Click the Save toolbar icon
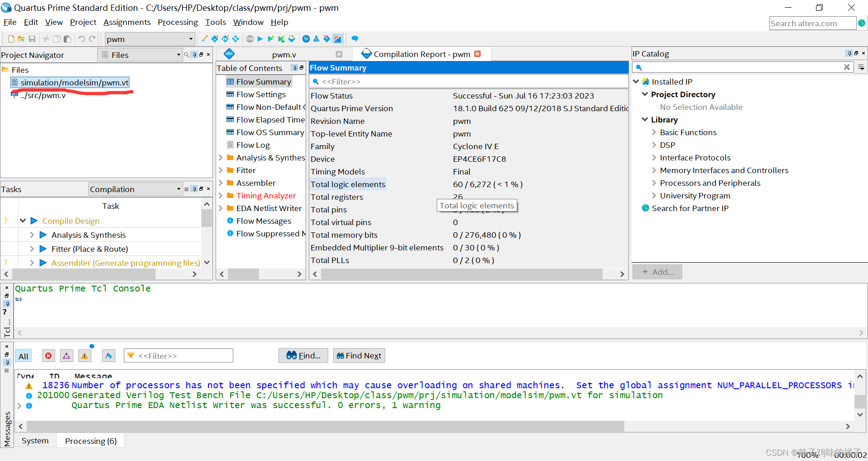 (x=32, y=39)
